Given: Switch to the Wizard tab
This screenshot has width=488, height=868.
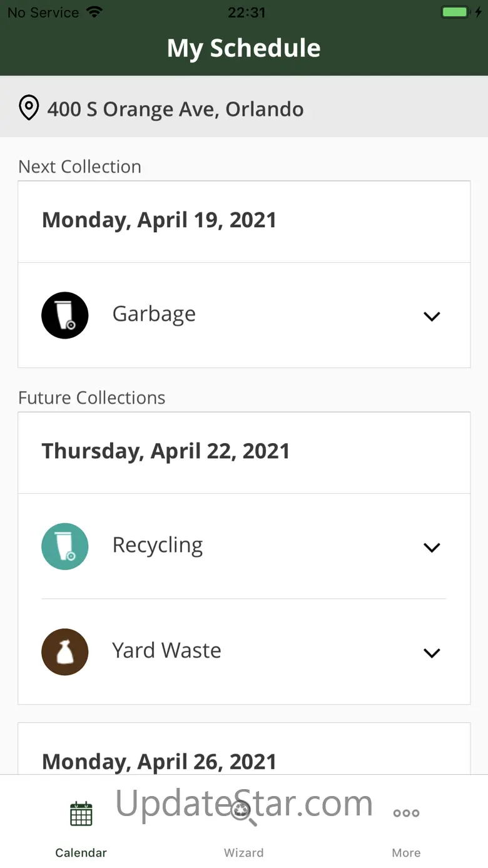Looking at the screenshot, I should [243, 852].
